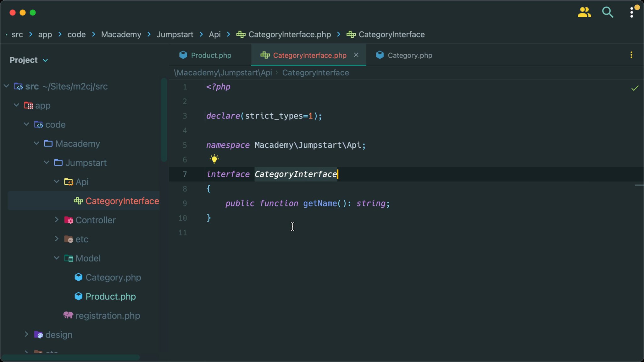Click Jumpstart in the breadcrumb bar

[175, 35]
